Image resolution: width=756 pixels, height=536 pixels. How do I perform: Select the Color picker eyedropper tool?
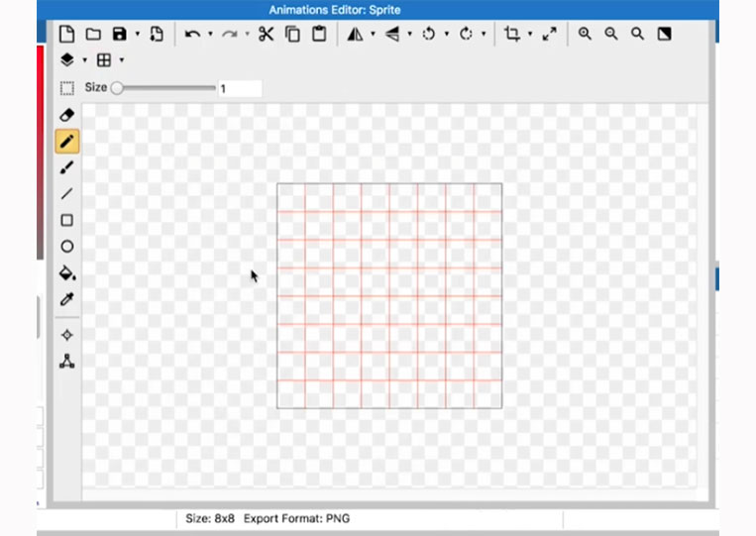click(x=67, y=299)
